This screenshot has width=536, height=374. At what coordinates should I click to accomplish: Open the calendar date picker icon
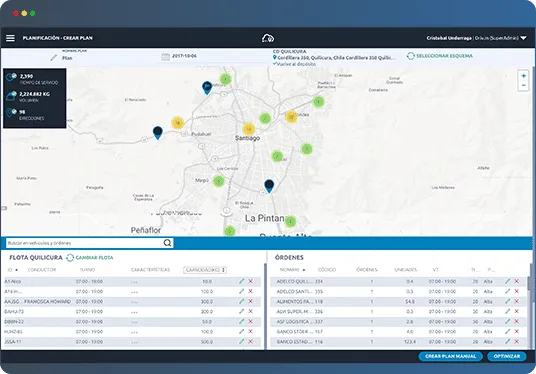tap(165, 56)
